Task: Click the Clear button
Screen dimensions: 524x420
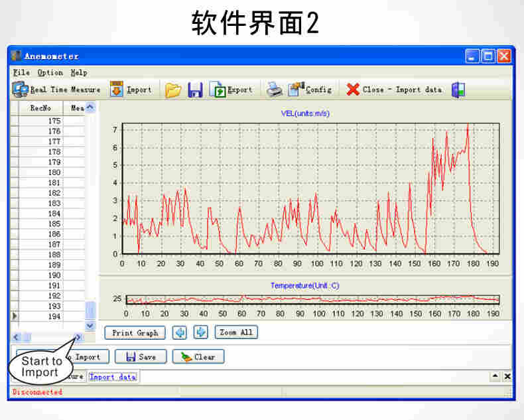Action: 198,357
